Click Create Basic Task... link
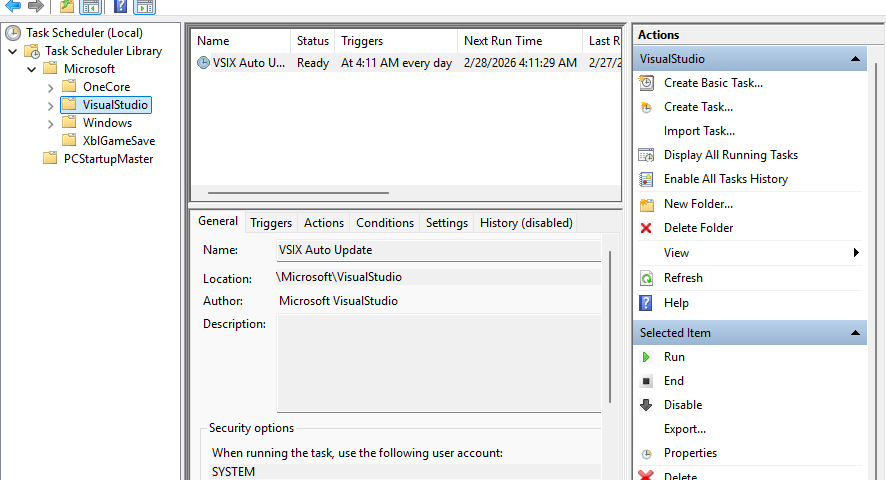Viewport: 886px width, 480px height. click(x=713, y=83)
